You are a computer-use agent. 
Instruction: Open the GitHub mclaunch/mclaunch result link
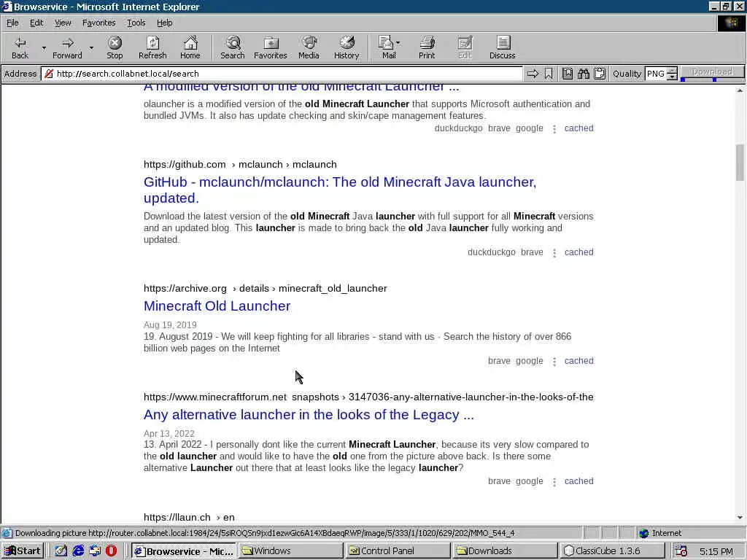[340, 190]
